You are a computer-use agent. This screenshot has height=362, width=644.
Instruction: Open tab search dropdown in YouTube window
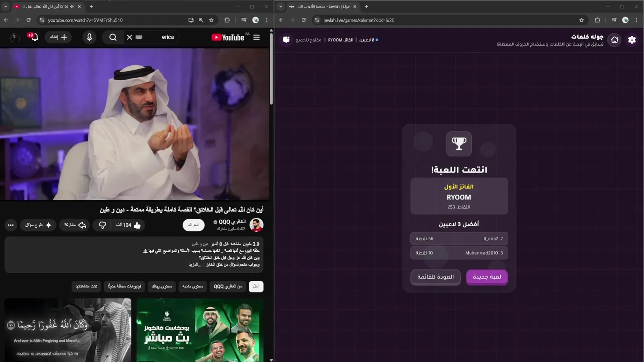point(6,6)
